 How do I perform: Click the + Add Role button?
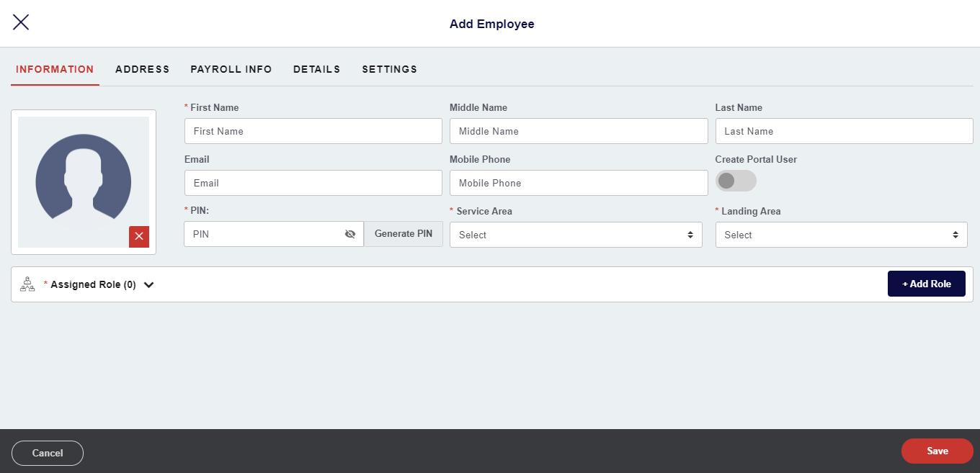pos(927,284)
